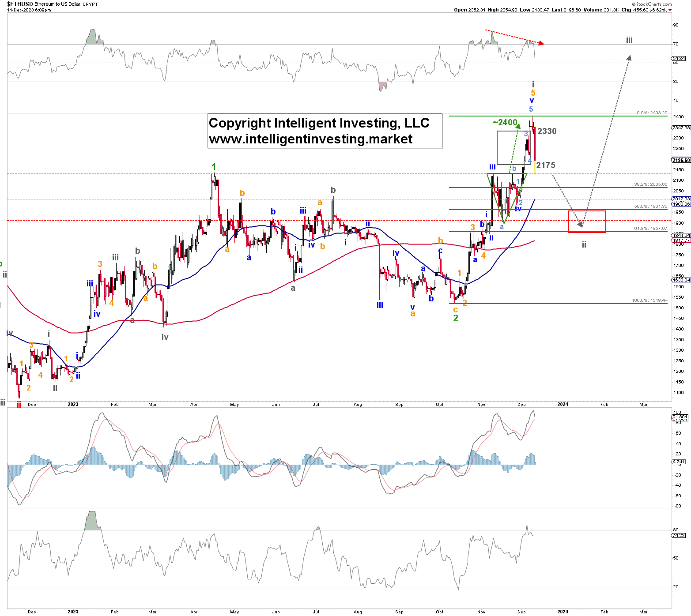This screenshot has height=616, width=691.
Task: Click the price-axis tag 2012.33
Action: coord(681,199)
